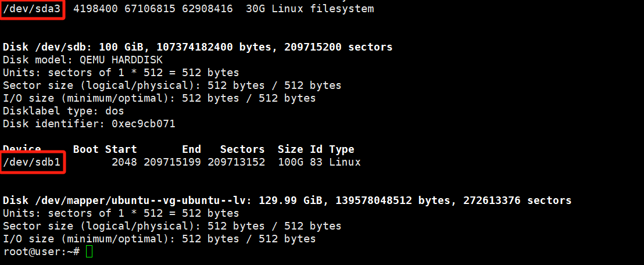Click the Boot column header
The image size is (644, 265).
pos(85,149)
